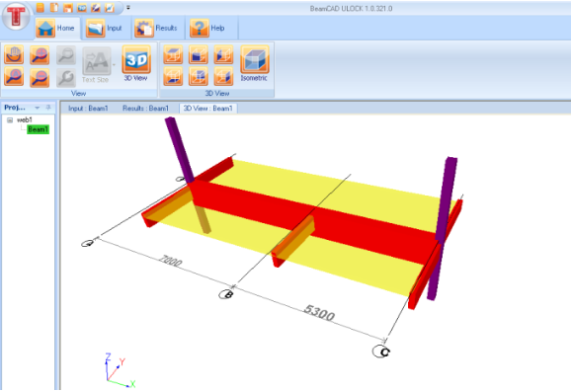Collapse the web1 tree node

(x=10, y=119)
